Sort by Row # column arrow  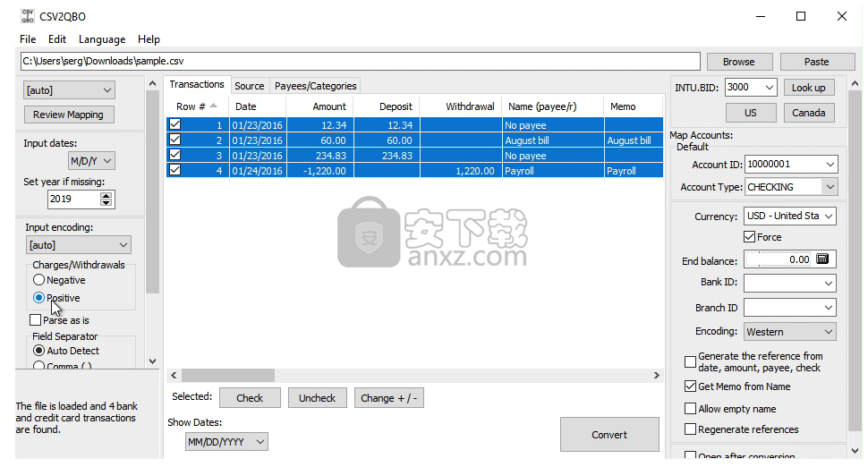click(214, 106)
